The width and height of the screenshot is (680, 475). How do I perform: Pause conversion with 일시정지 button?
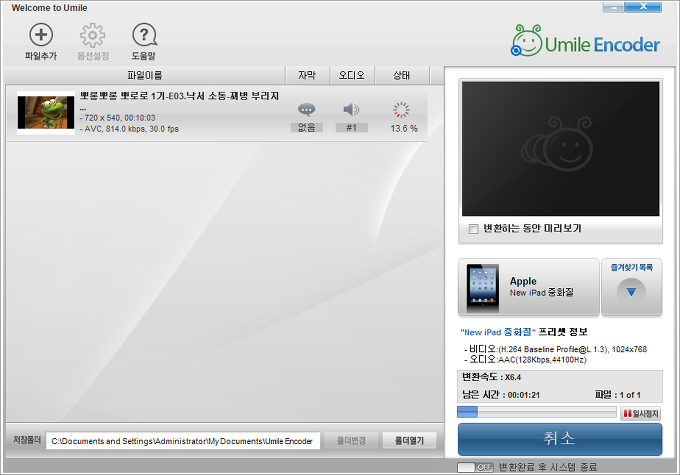click(641, 413)
